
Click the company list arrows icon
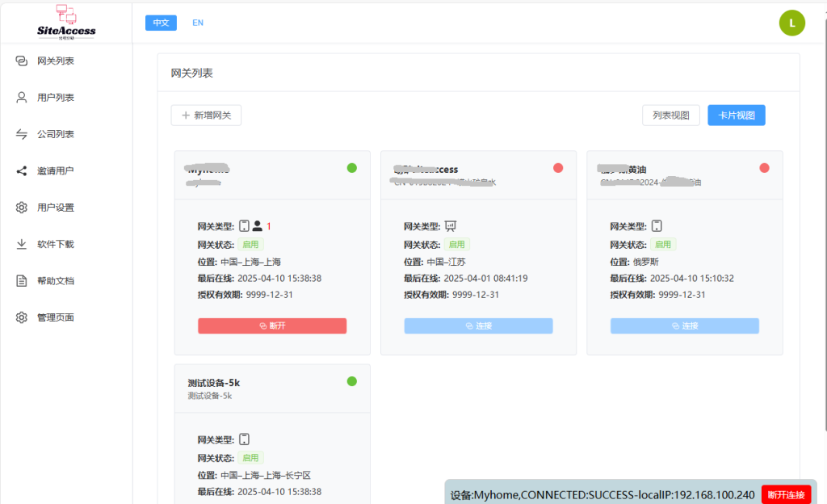click(x=22, y=134)
